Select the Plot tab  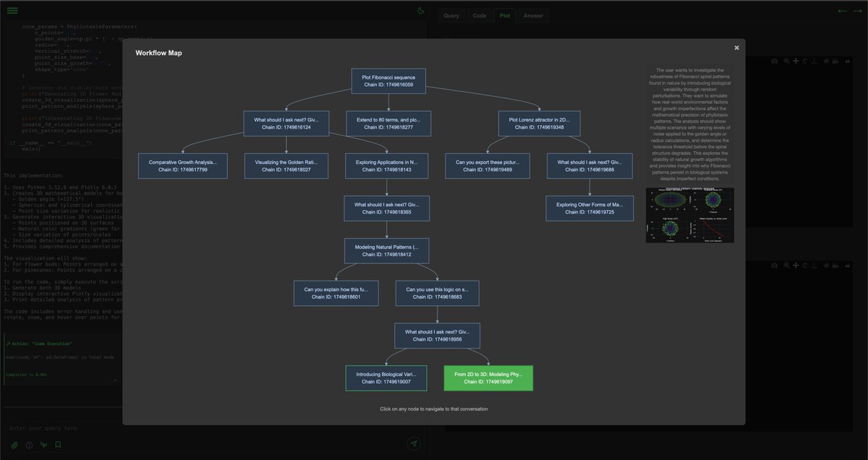click(504, 15)
